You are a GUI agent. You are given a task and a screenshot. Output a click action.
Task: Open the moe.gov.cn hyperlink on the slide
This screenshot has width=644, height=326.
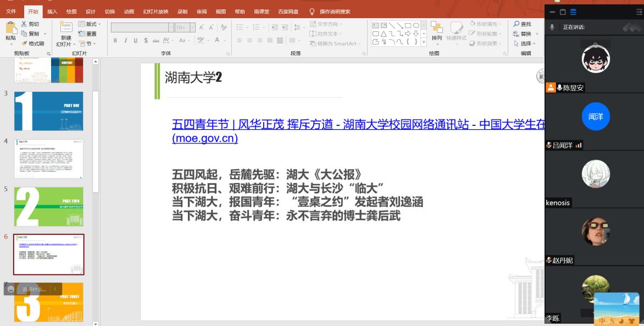pyautogui.click(x=204, y=139)
